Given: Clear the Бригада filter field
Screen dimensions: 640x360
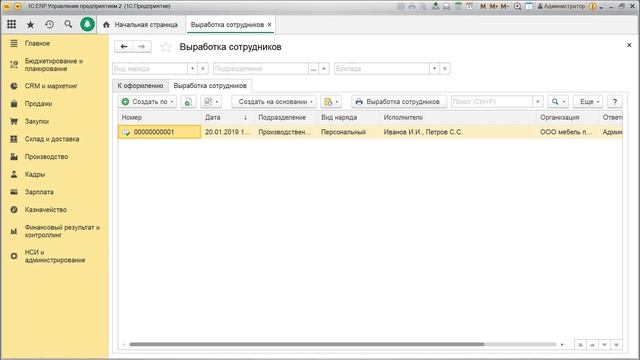Looking at the screenshot, I should [445, 69].
